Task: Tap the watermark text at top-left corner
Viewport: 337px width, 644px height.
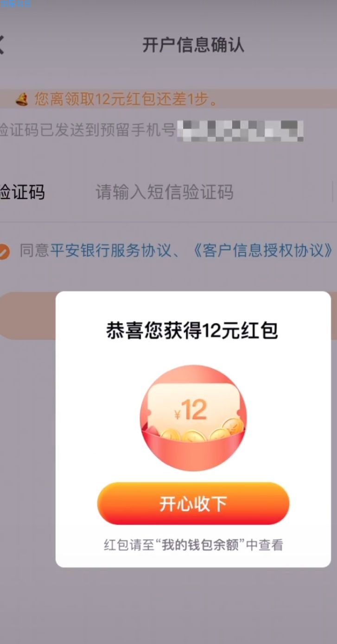Action: tap(16, 4)
